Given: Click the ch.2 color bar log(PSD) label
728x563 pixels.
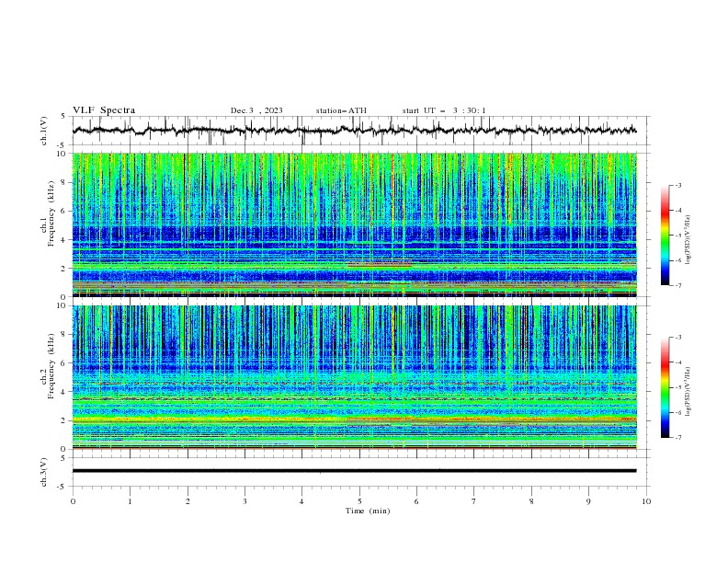Looking at the screenshot, I should (688, 392).
